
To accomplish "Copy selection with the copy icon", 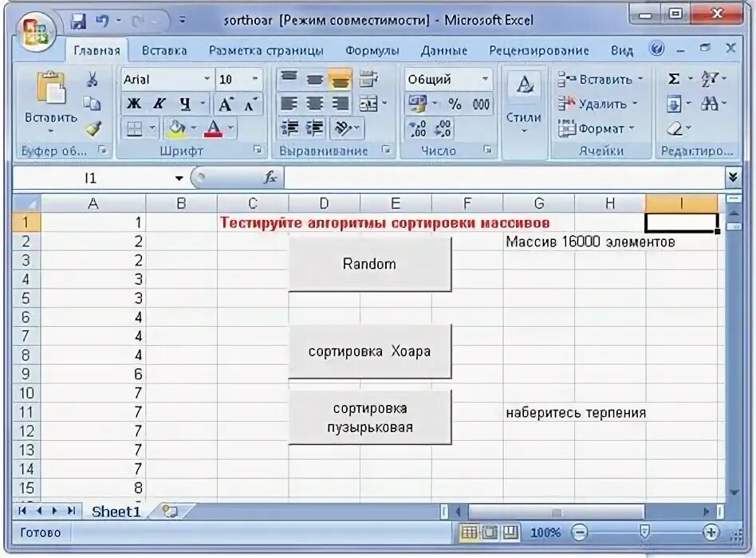I will pos(92,103).
